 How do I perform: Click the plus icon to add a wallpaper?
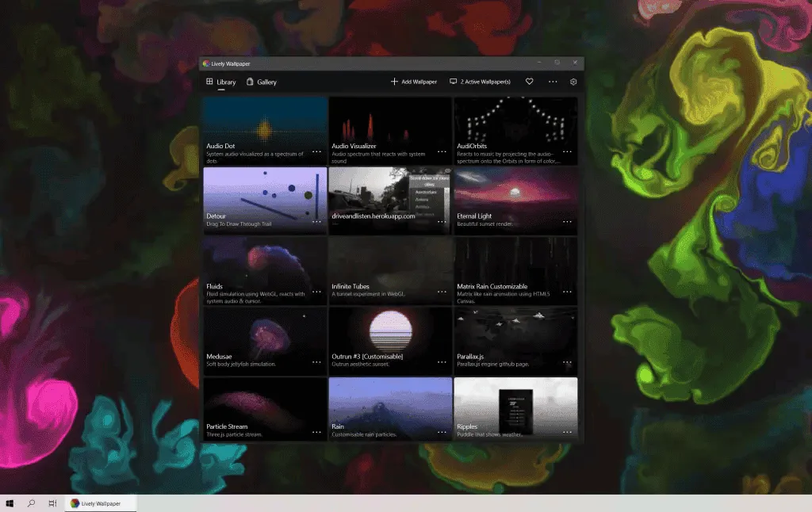click(x=393, y=82)
